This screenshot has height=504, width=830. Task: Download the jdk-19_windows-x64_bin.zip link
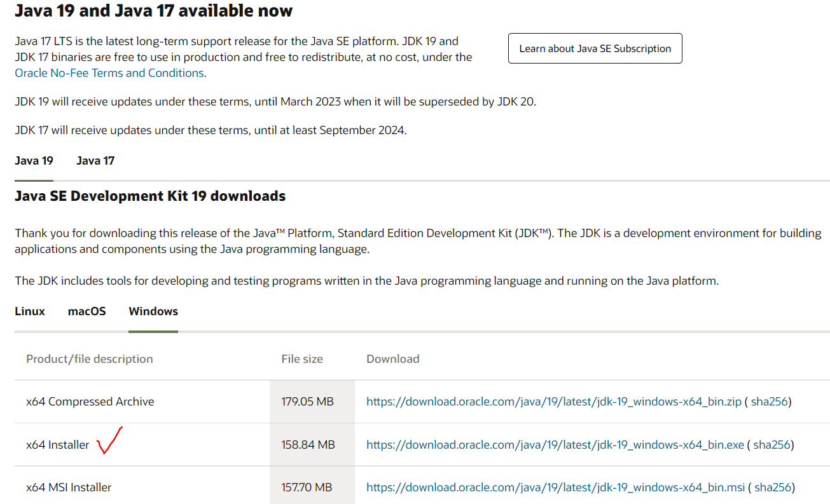(554, 402)
